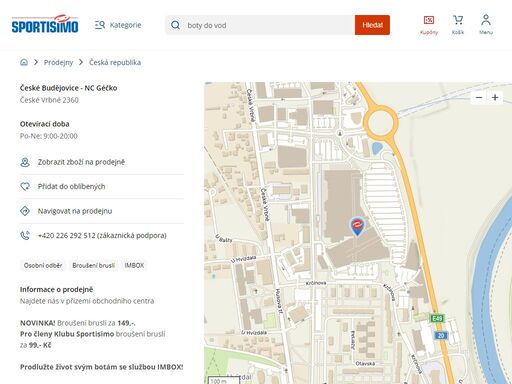The image size is (512, 384).
Task: Open Česká republika breadcrumb link
Action: tap(115, 62)
